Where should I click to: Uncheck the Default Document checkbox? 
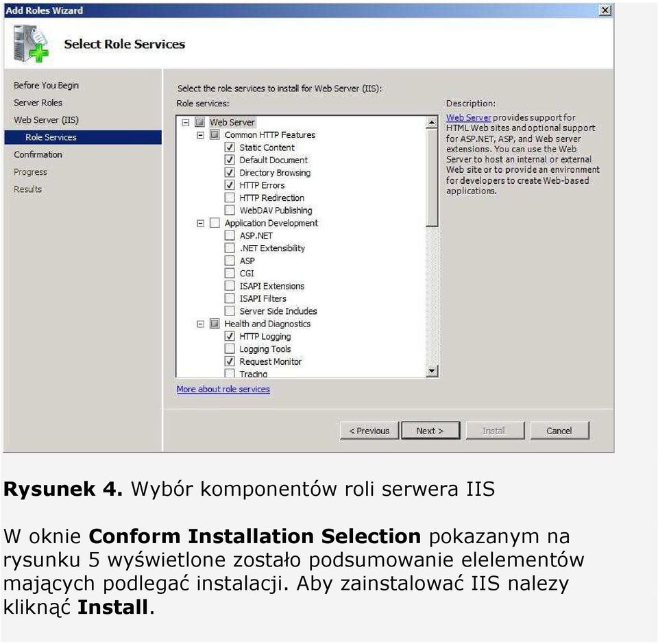pos(230,160)
